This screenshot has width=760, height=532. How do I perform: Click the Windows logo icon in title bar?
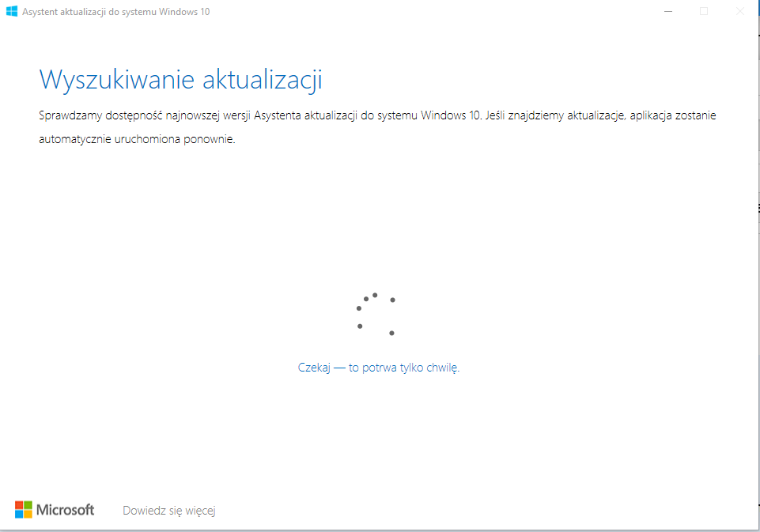tap(12, 11)
